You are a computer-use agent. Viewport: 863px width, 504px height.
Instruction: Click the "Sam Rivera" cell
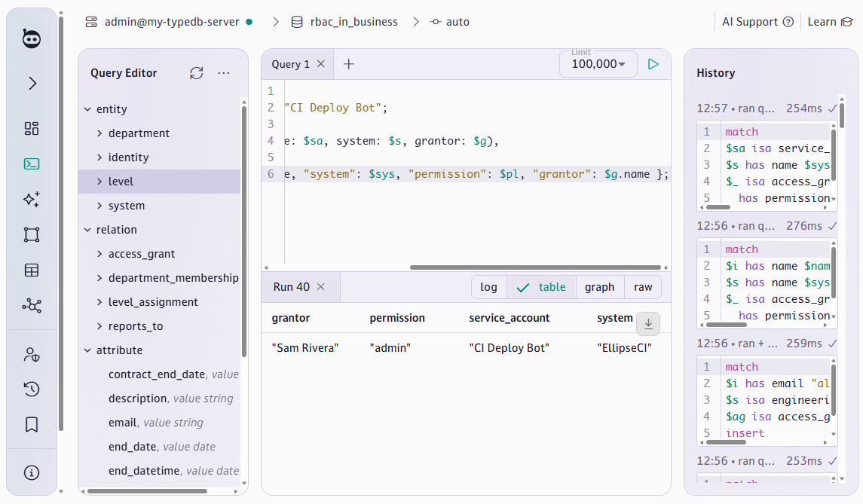[x=305, y=348]
